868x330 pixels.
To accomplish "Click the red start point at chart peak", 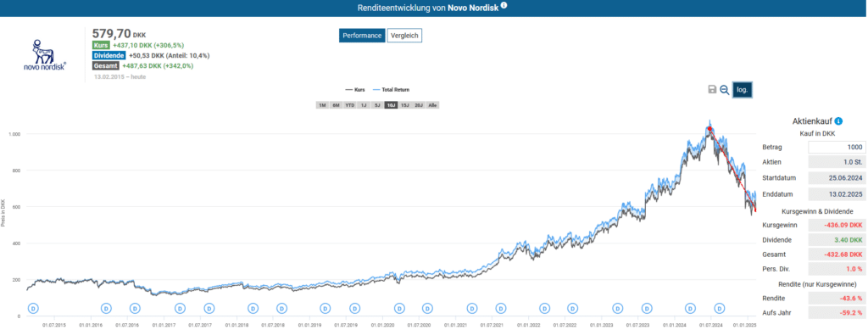I will point(709,128).
